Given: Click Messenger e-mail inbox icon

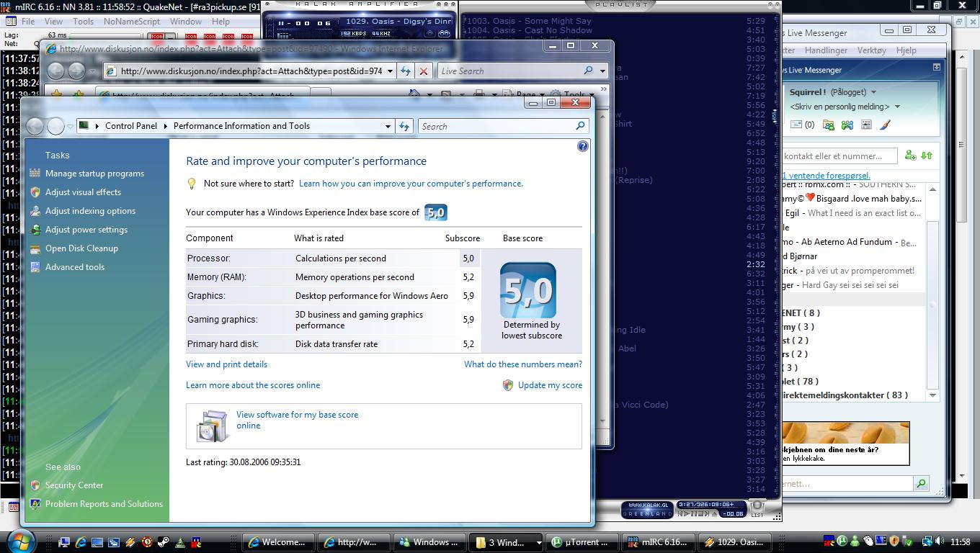Looking at the screenshot, I should [796, 125].
